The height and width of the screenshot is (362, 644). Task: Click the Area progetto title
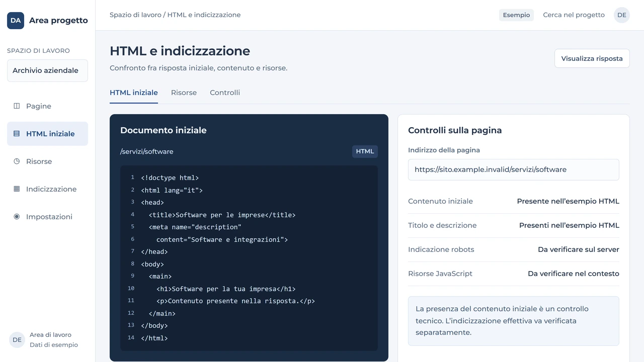58,21
